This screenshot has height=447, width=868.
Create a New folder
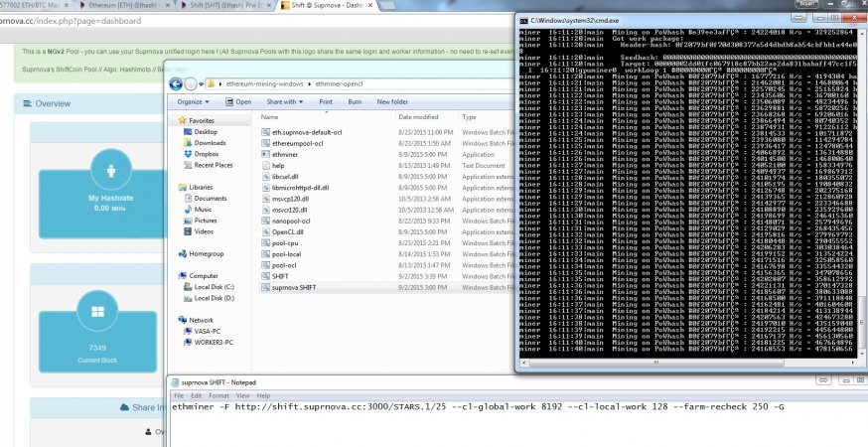[392, 102]
